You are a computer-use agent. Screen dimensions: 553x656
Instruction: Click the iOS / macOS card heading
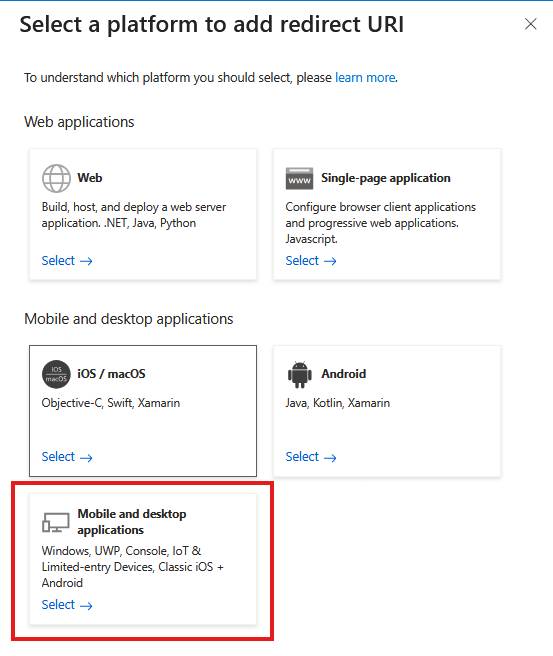111,374
